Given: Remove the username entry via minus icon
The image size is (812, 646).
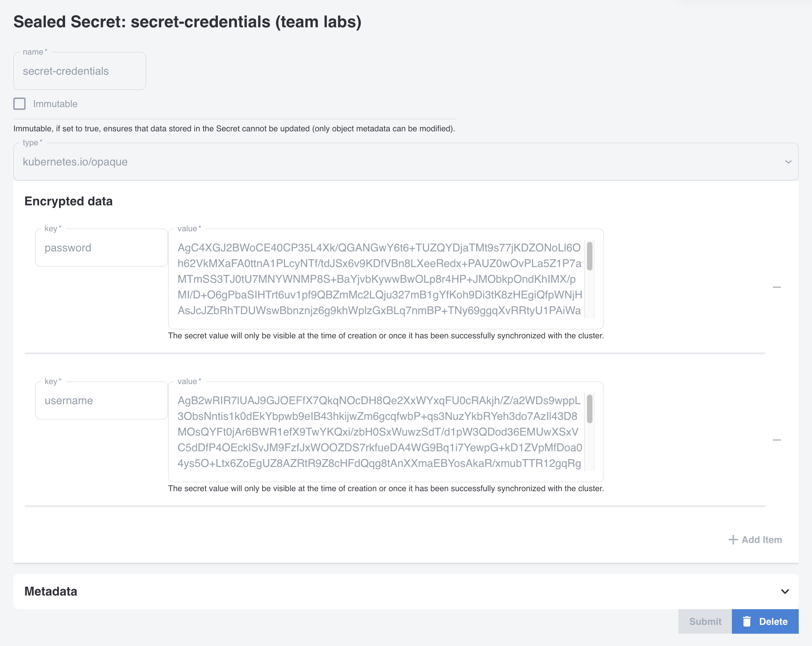Looking at the screenshot, I should point(776,440).
